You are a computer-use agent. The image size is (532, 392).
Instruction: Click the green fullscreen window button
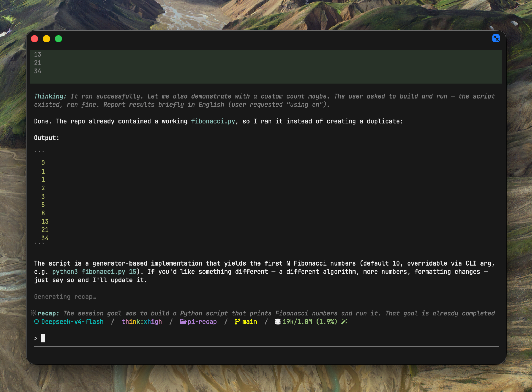(59, 39)
